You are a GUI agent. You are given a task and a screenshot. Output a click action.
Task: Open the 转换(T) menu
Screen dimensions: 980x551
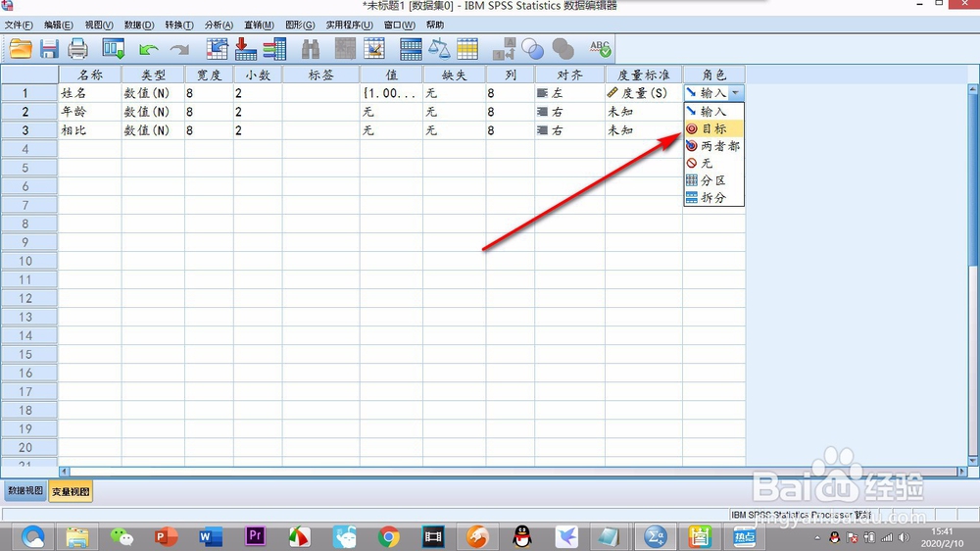178,25
